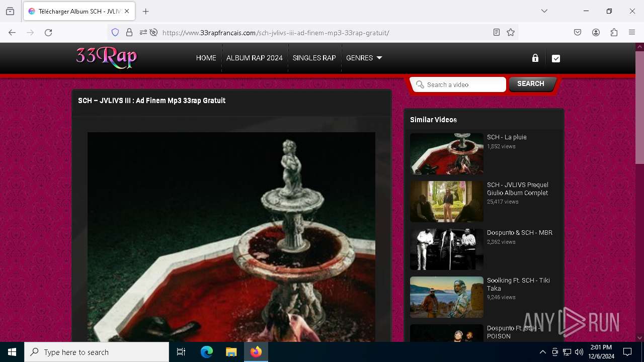The image size is (644, 362).
Task: Toggle reader view icon
Action: pos(497,32)
